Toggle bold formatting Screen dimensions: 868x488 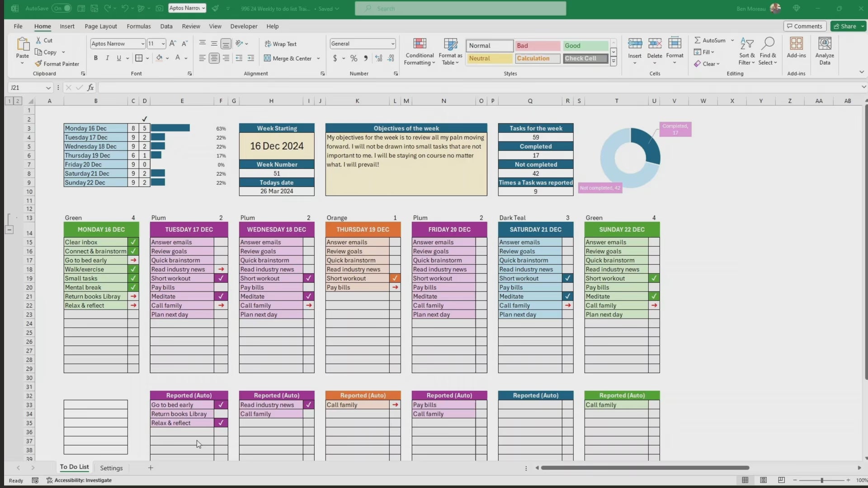pos(95,58)
